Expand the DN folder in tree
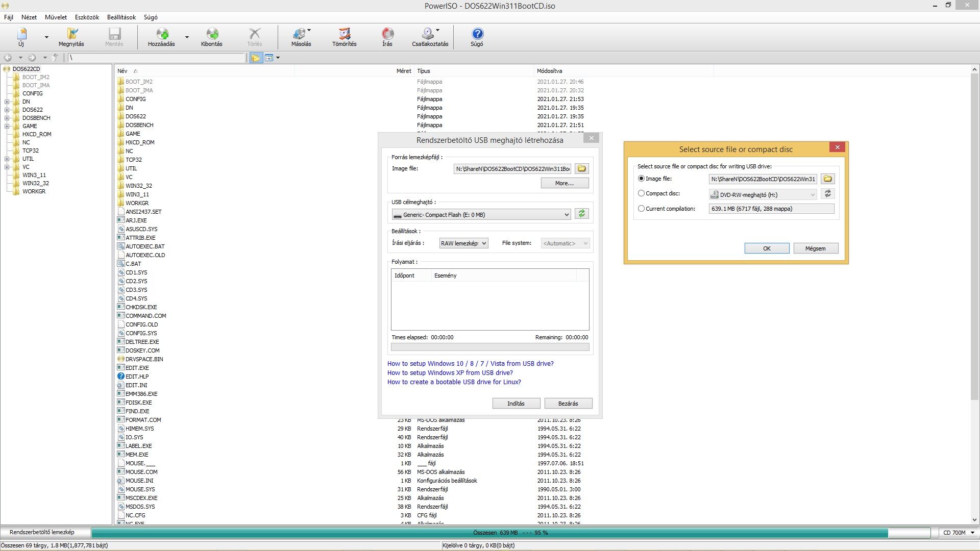Screen dimensions: 980x551 tap(7, 102)
